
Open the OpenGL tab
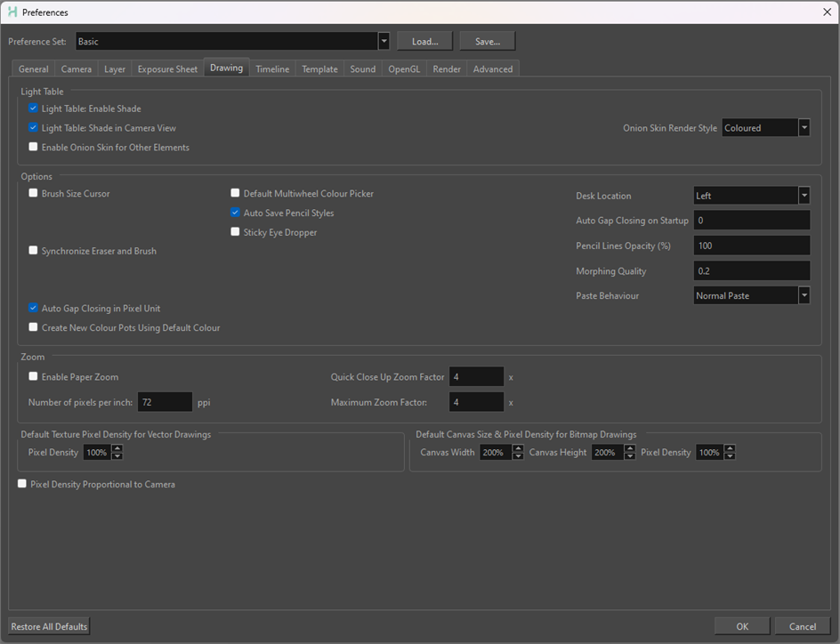pyautogui.click(x=404, y=69)
